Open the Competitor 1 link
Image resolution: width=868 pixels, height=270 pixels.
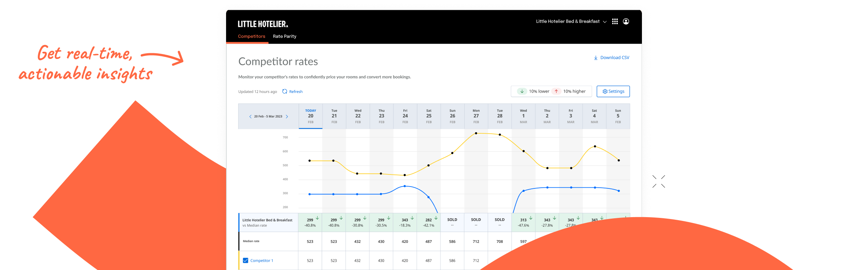[x=262, y=261]
